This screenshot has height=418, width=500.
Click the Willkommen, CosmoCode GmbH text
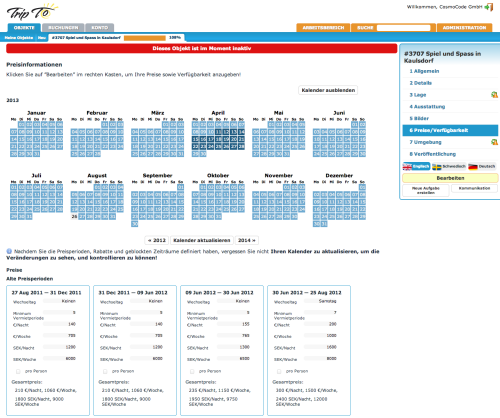(x=444, y=7)
